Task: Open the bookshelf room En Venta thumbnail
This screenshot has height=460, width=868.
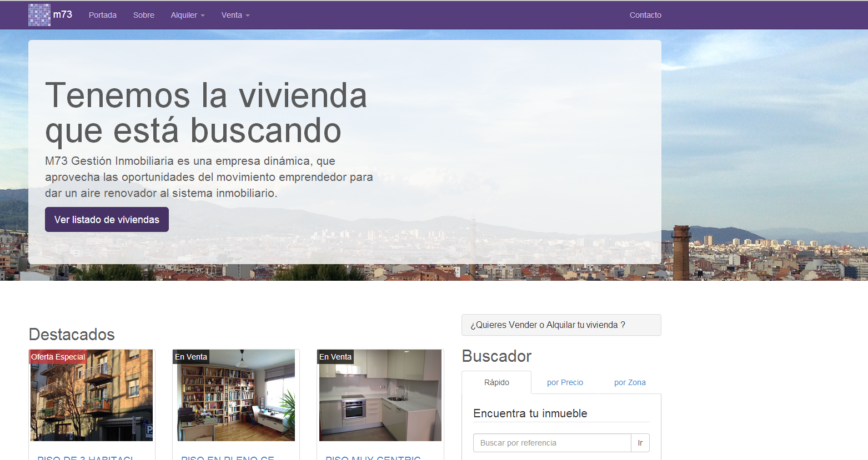Action: [236, 395]
